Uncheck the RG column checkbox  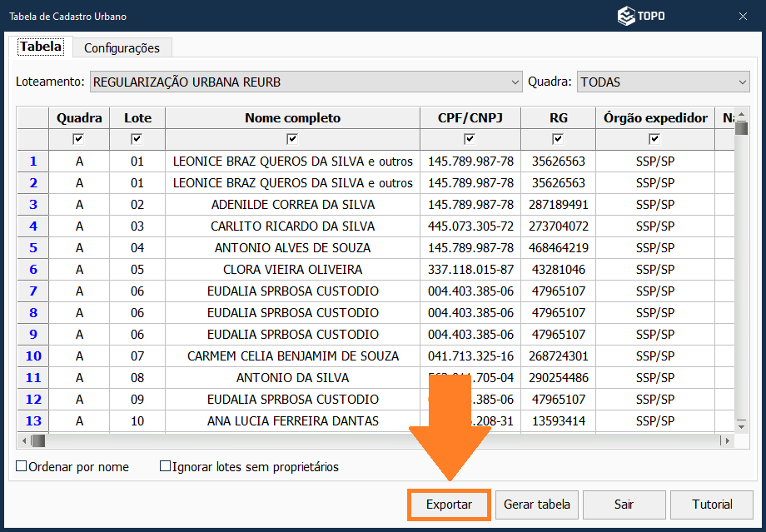[558, 139]
